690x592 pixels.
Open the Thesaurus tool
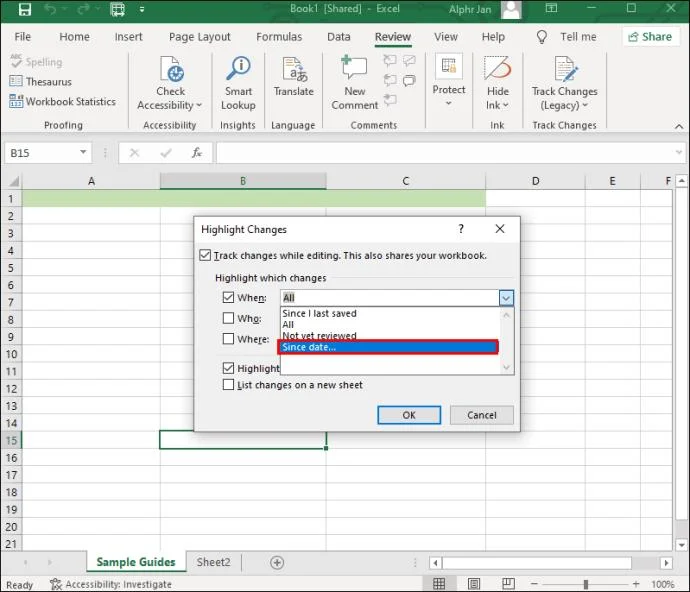pos(40,82)
